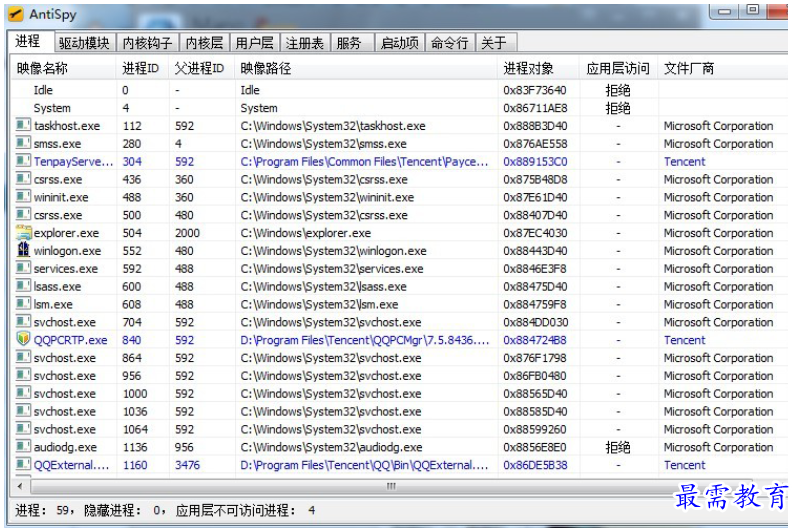Click icon of svchost.exe PID 1036

click(23, 411)
